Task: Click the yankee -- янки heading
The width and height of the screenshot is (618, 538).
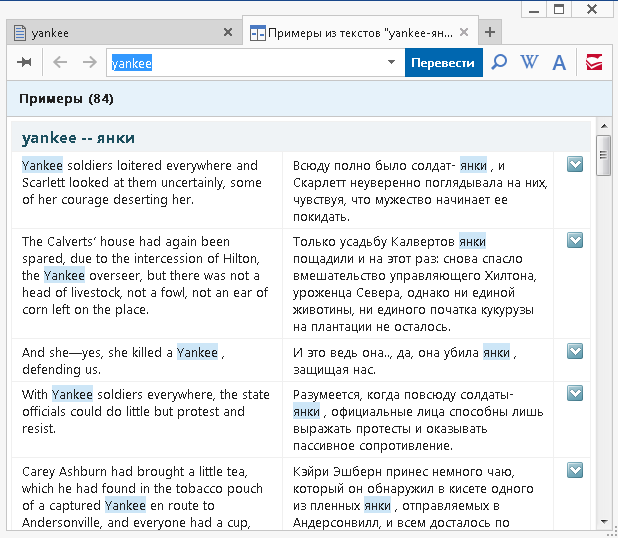Action: point(78,138)
